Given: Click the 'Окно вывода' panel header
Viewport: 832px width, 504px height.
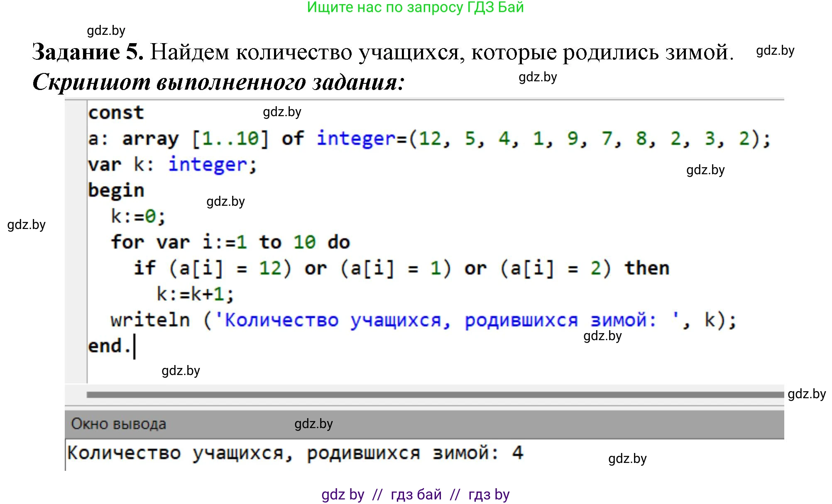Looking at the screenshot, I should [118, 424].
